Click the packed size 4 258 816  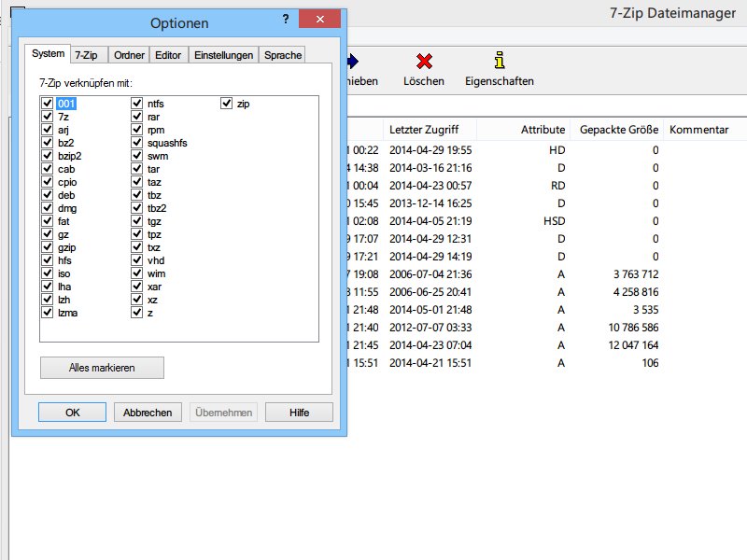click(x=636, y=292)
